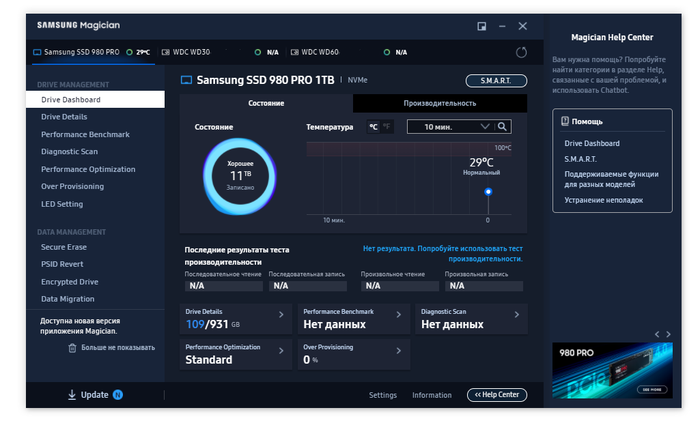Viewport: 700px width, 423px height.
Task: Click the trash icon beside Больше не показывать
Action: 72,348
